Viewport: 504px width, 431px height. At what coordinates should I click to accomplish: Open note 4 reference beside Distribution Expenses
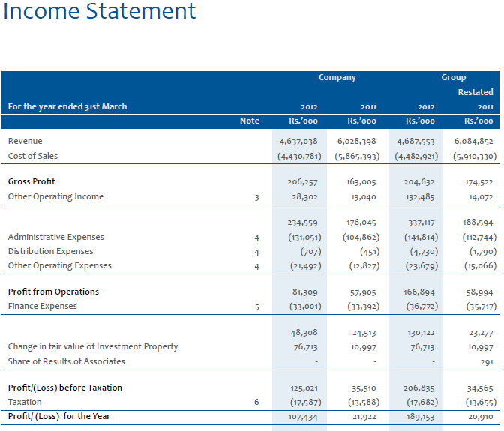[x=256, y=252]
